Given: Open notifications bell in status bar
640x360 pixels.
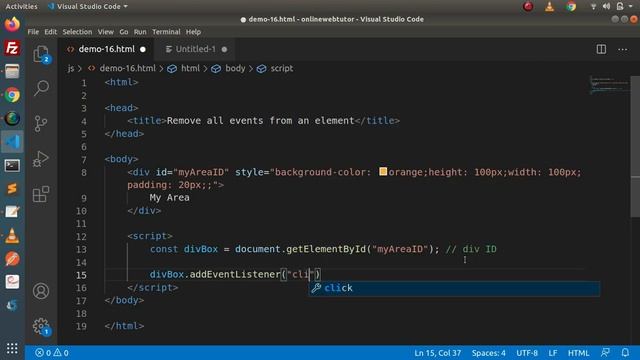Looking at the screenshot, I should tap(625, 353).
